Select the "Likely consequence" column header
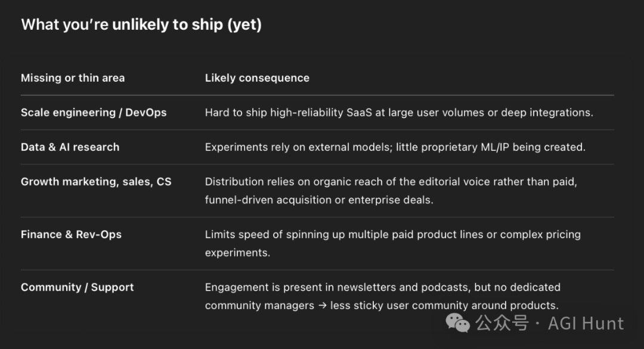This screenshot has height=349, width=644. point(257,78)
